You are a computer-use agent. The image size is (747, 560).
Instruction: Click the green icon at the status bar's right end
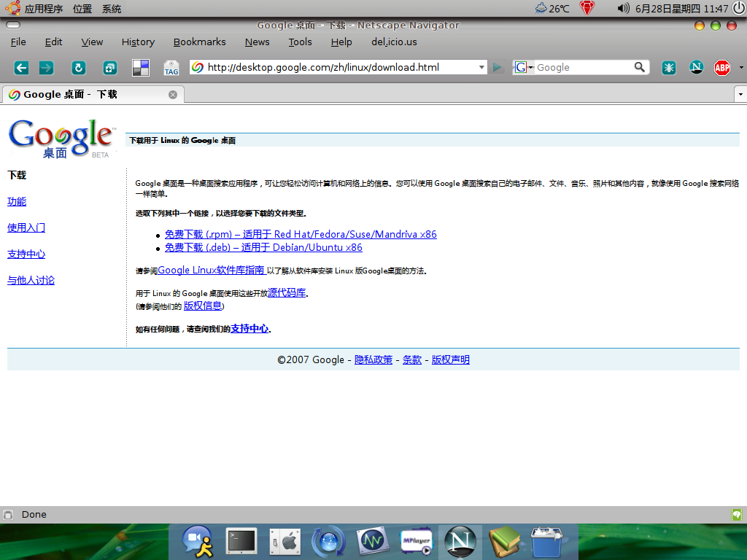coord(737,514)
